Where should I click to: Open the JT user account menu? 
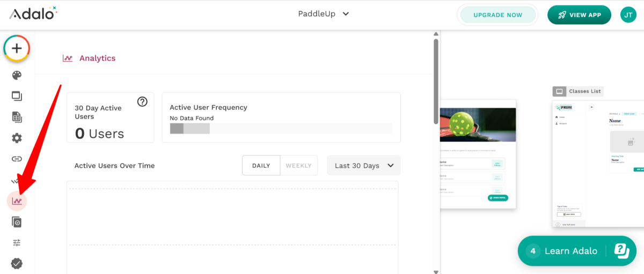[628, 15]
